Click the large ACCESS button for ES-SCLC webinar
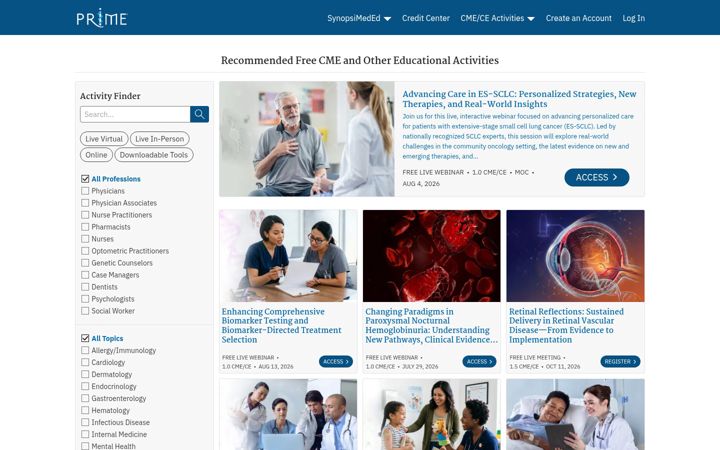Viewport: 720px width, 450px height. pos(596,177)
